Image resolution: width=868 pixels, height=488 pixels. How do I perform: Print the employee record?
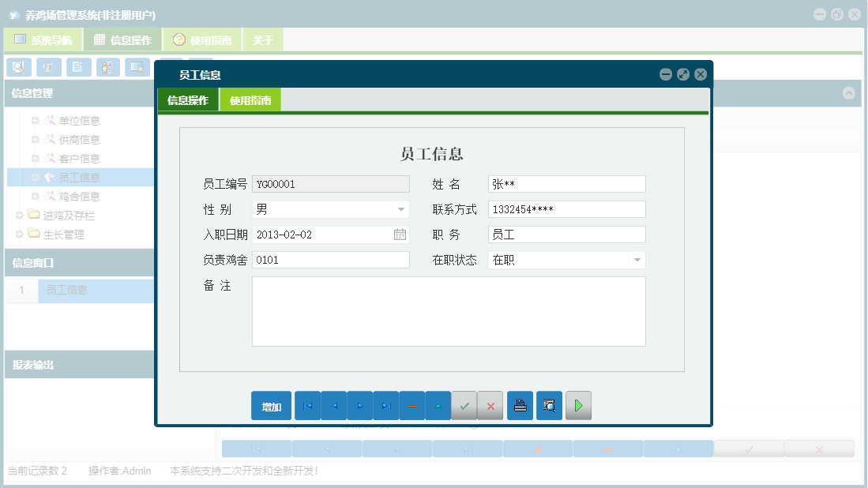(520, 405)
